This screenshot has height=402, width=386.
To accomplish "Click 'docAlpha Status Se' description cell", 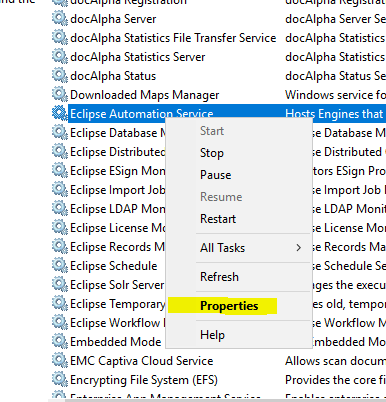I will 335,76.
